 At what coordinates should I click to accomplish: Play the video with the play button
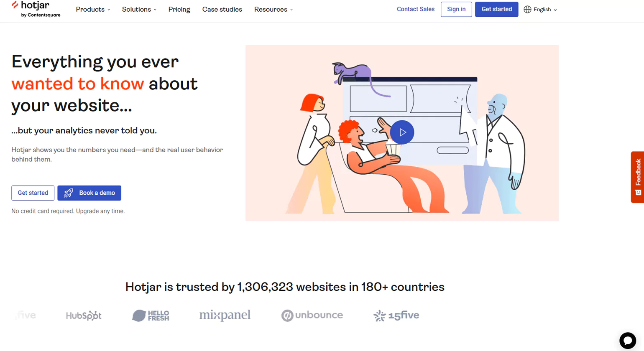(402, 132)
